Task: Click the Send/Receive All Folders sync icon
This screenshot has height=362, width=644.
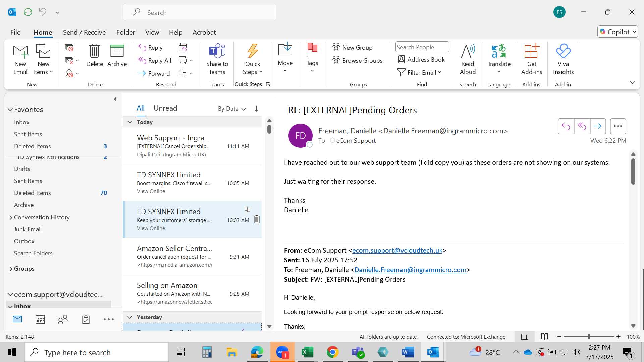Action: (28, 12)
